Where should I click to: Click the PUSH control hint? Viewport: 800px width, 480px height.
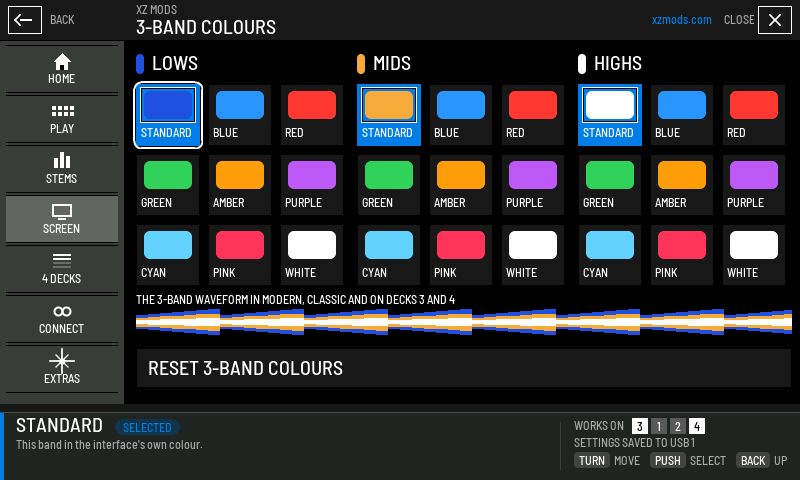coord(668,461)
